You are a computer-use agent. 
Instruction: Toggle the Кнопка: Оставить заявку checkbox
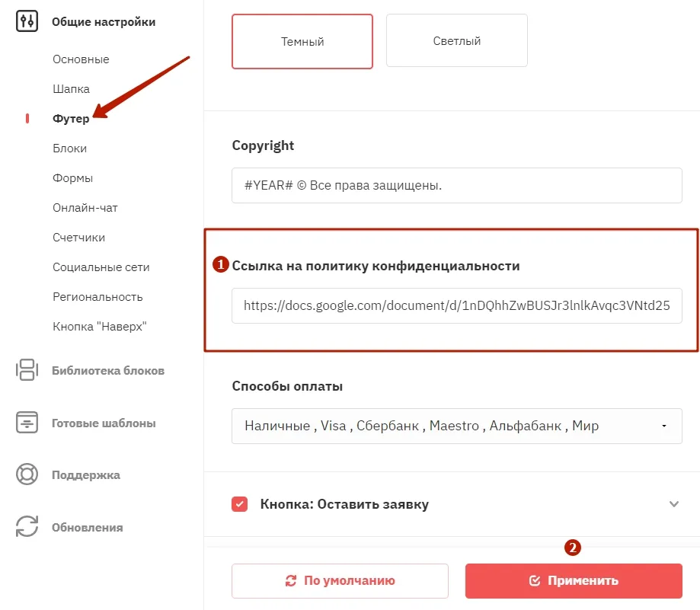click(x=239, y=504)
